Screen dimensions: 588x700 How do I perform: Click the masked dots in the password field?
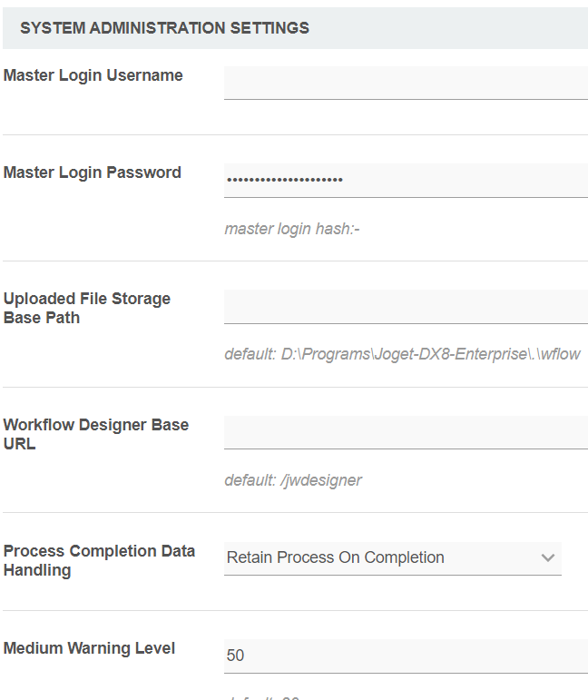(284, 180)
